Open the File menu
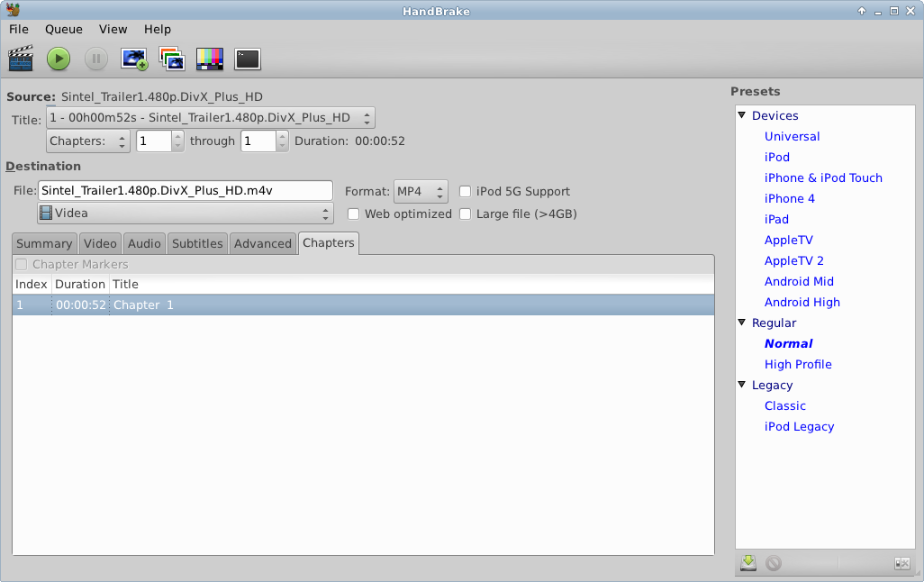This screenshot has width=924, height=582. (x=19, y=30)
